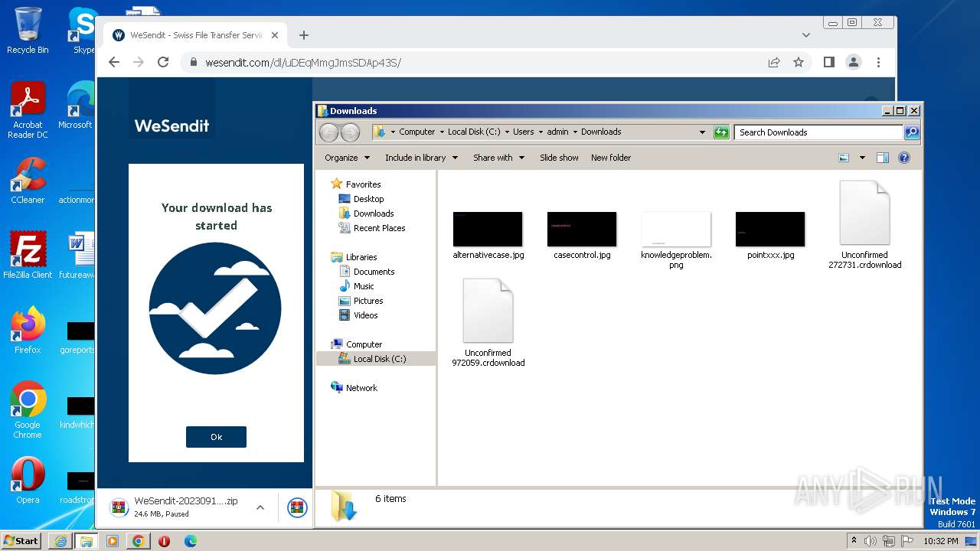Click Chrome back navigation arrow
The width and height of the screenshot is (980, 551).
tap(114, 63)
